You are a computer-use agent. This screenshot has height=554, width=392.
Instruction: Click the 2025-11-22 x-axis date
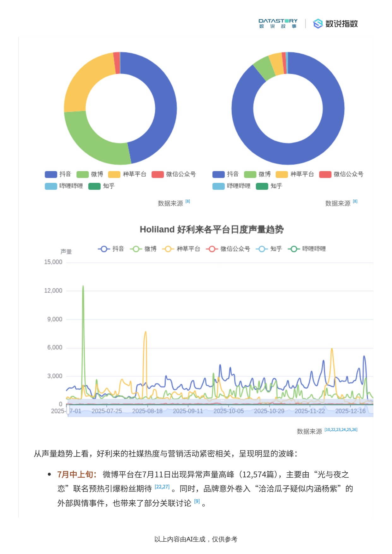pyautogui.click(x=310, y=411)
